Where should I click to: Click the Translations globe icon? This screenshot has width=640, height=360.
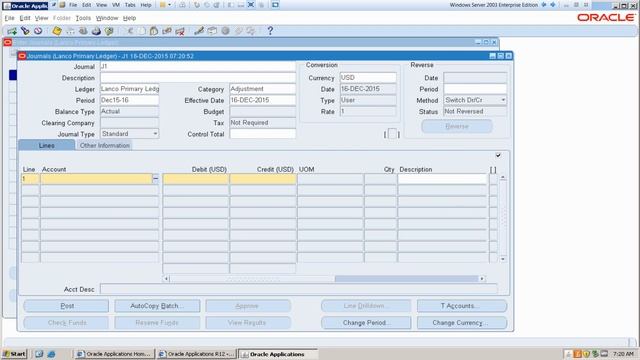(225, 31)
